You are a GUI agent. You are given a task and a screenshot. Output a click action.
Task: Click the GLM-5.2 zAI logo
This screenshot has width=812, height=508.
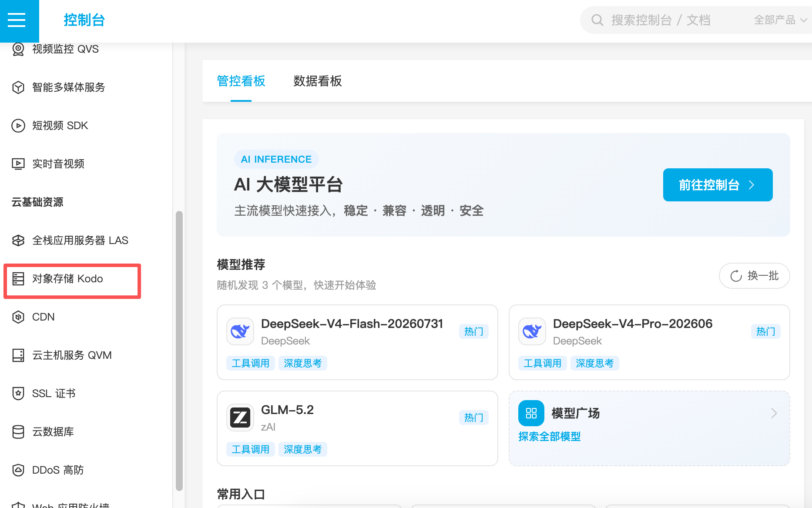(240, 418)
